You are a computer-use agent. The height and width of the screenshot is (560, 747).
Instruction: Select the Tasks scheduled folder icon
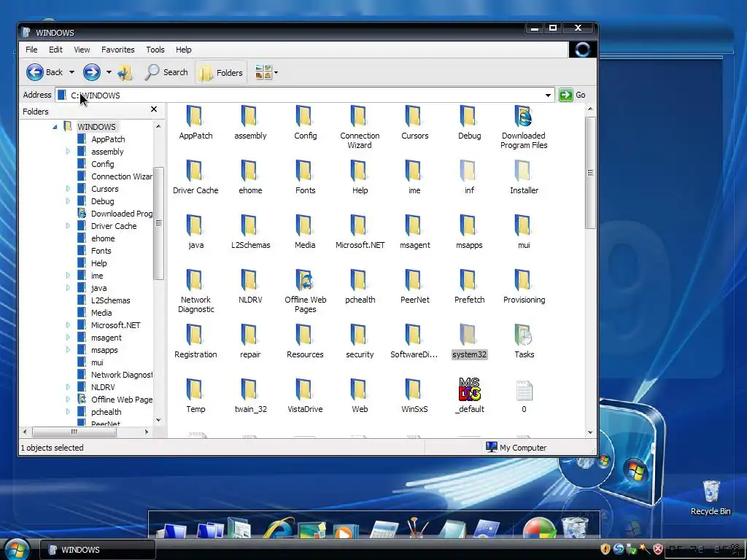[x=523, y=335]
